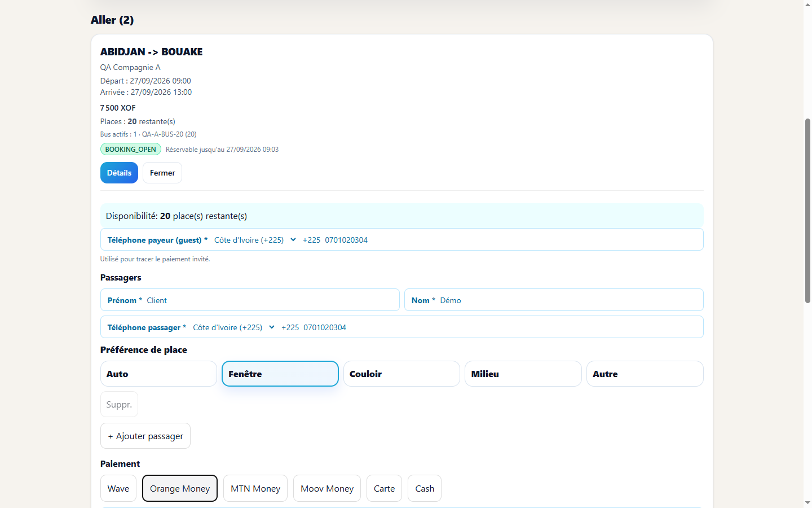Pick the Carte payment option
This screenshot has height=508, width=812.
[384, 488]
